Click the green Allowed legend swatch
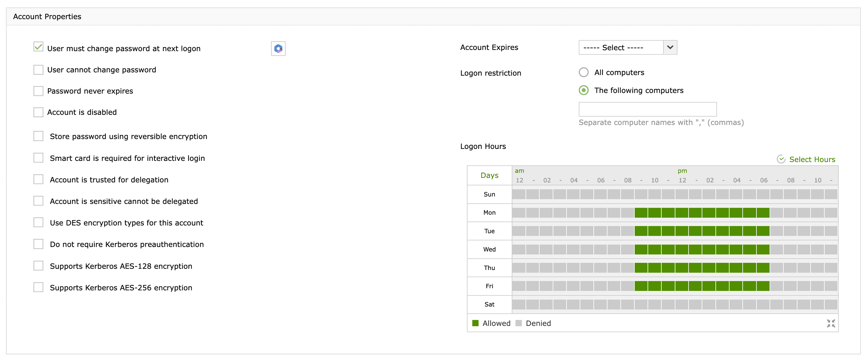Image resolution: width=868 pixels, height=360 pixels. pyautogui.click(x=475, y=323)
